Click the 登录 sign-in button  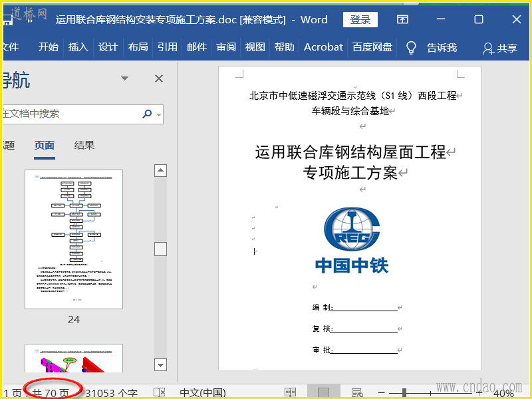click(360, 19)
